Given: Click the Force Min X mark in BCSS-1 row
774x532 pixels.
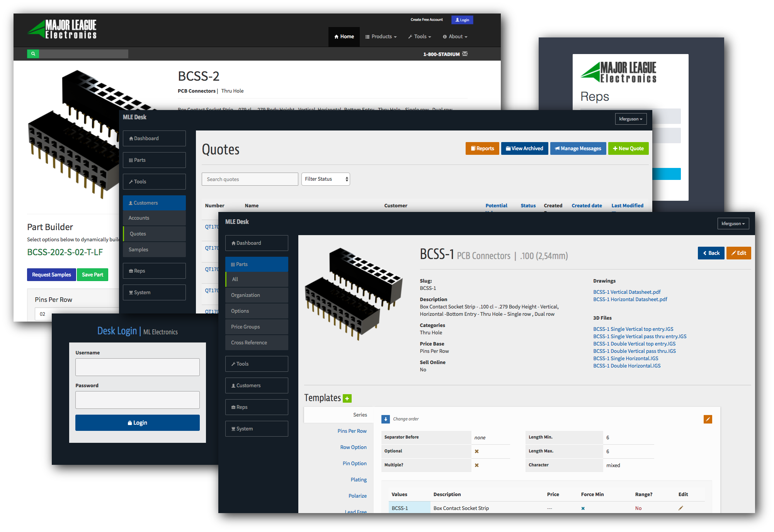Looking at the screenshot, I should 583,508.
